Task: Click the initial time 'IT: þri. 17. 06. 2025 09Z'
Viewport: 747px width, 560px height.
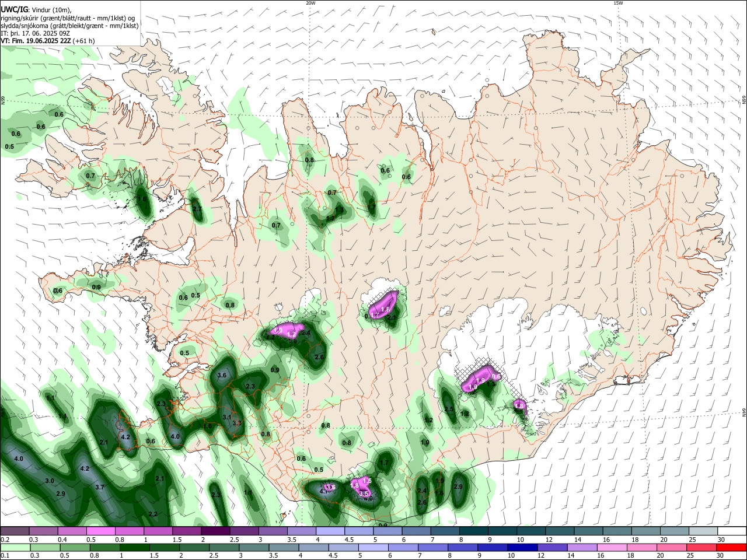Action: [x=36, y=33]
